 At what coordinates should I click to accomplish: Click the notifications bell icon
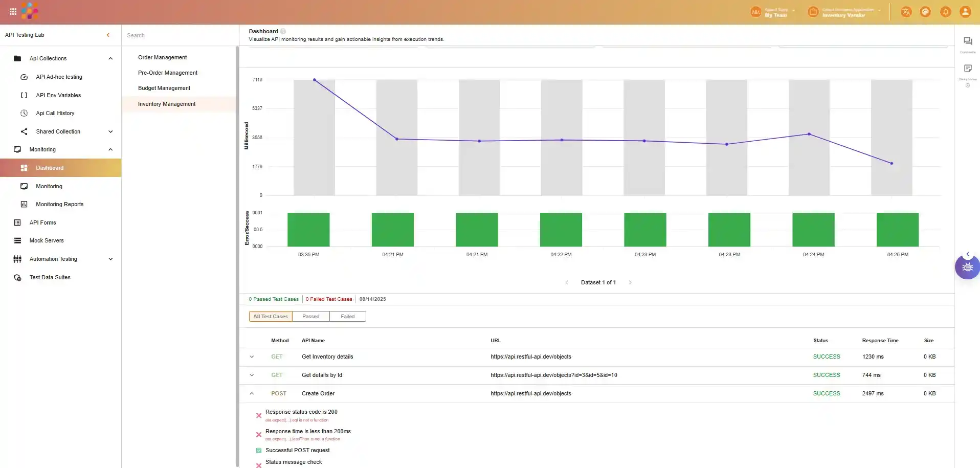(x=945, y=12)
